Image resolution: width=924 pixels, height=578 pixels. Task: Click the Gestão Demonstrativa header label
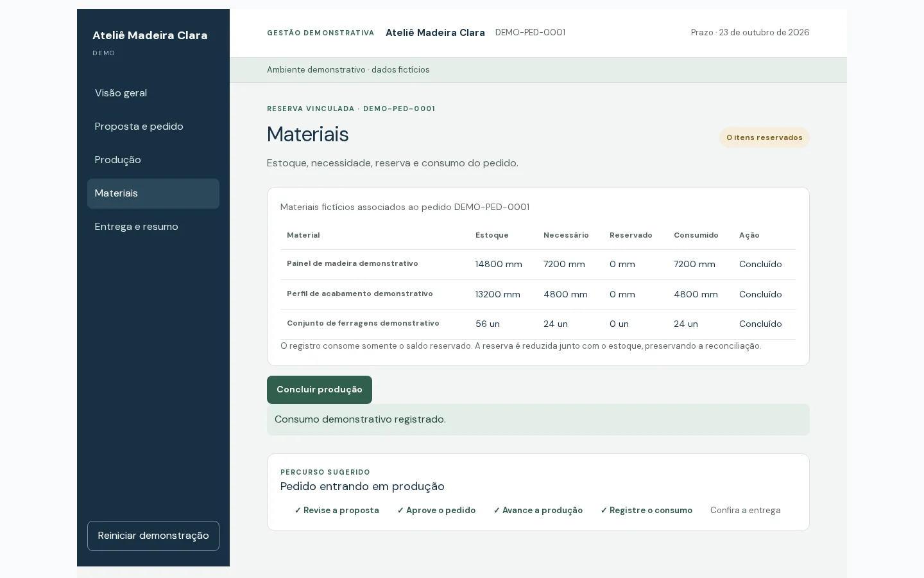[x=321, y=33]
